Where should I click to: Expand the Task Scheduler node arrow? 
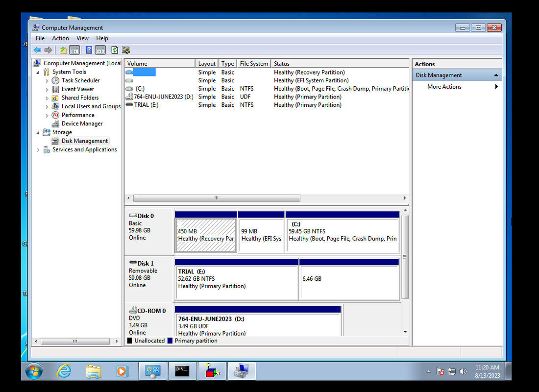point(47,81)
